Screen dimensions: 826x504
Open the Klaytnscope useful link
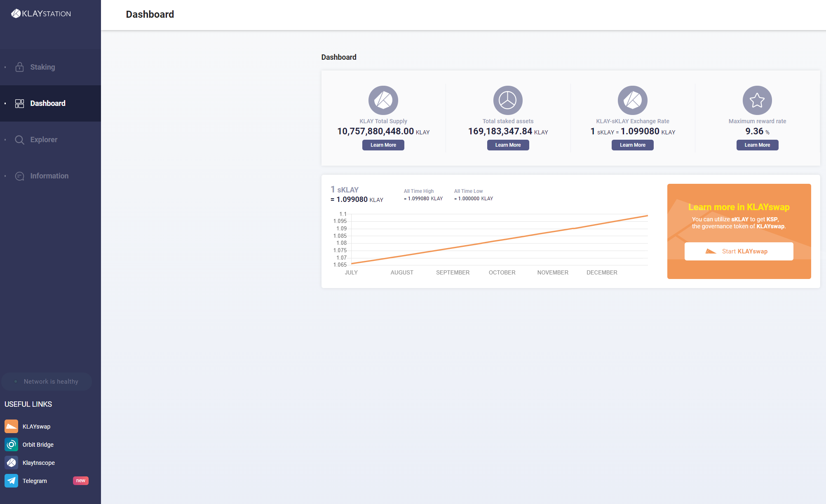(x=38, y=463)
